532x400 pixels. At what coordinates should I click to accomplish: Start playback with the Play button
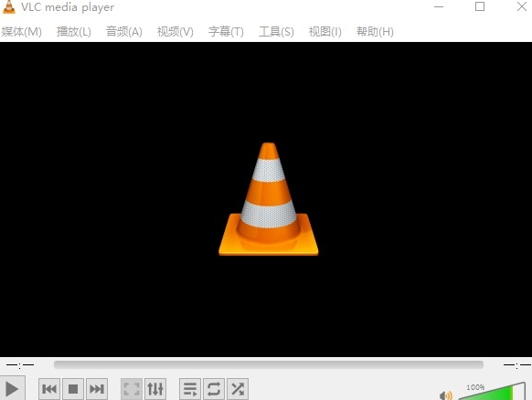pos(12,388)
